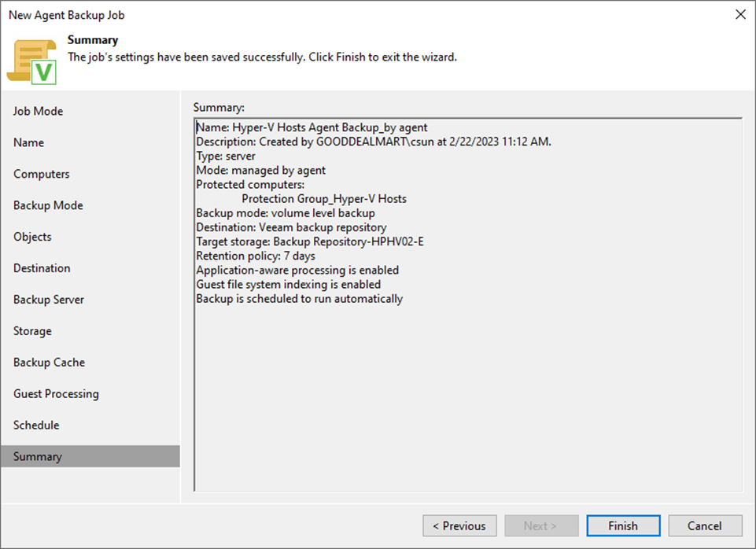Click 'Target storage: Backup Repository-HPHV02-E' line

tap(310, 241)
